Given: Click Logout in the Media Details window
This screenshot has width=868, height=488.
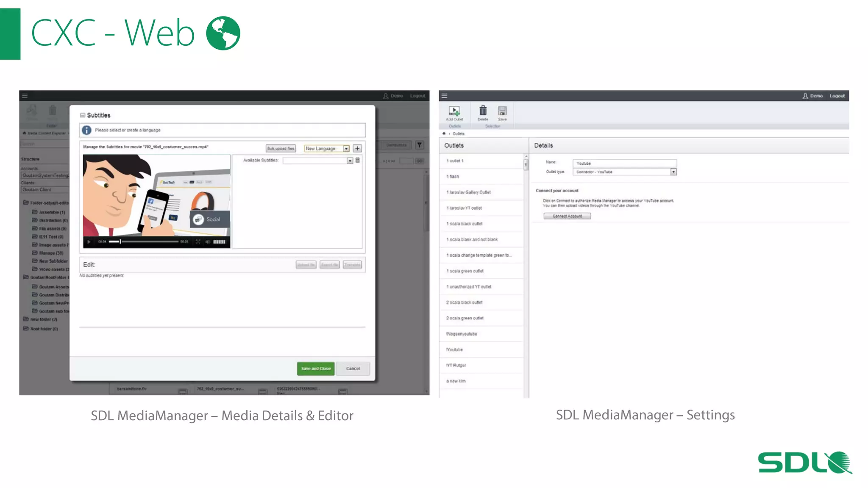Looking at the screenshot, I should (417, 96).
